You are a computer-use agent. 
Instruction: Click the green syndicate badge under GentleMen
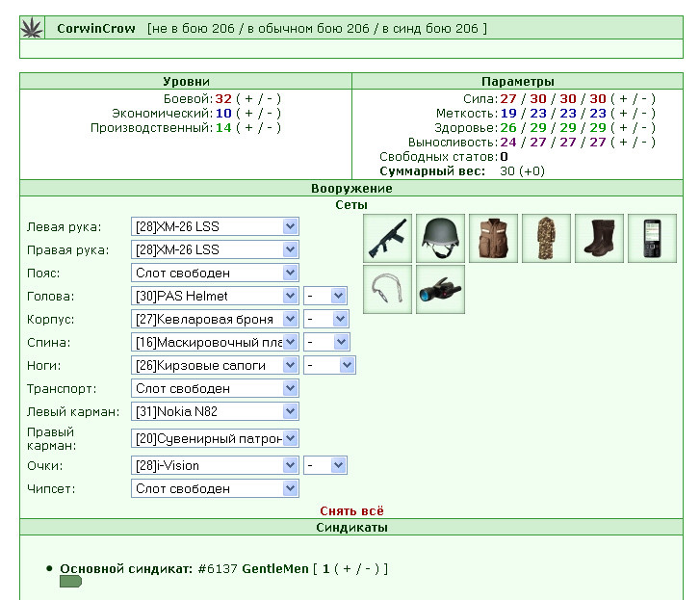[70, 581]
